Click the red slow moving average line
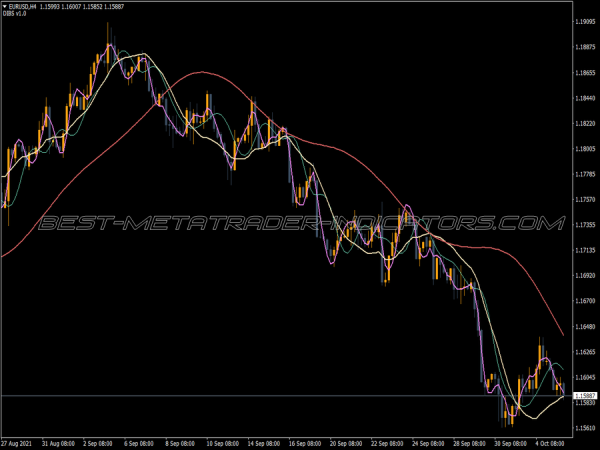The width and height of the screenshot is (600, 450). (x=207, y=72)
